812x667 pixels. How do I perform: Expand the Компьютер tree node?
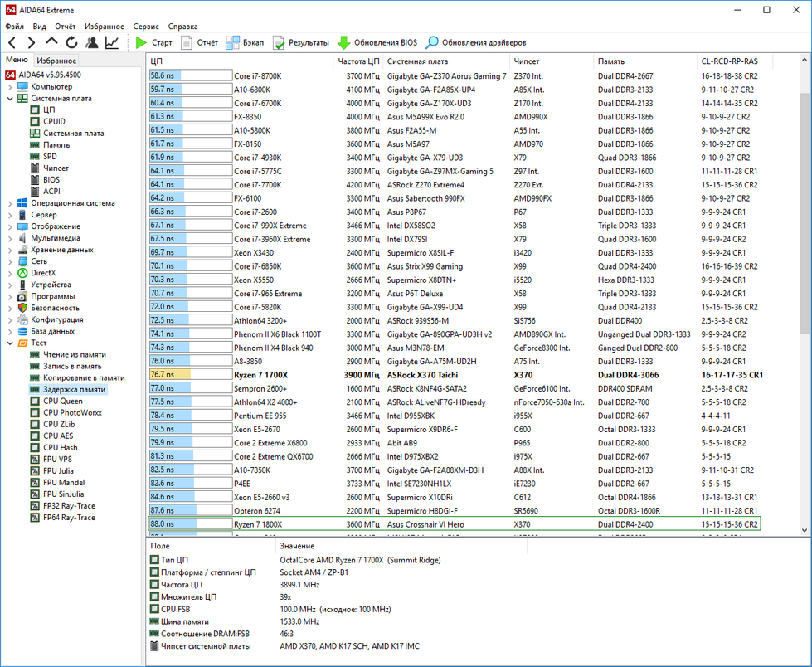10,86
